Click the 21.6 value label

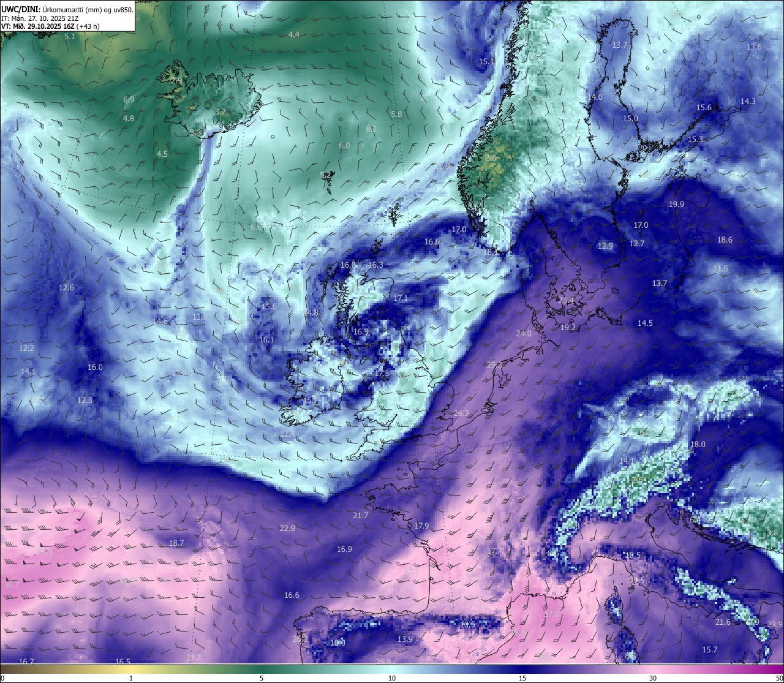click(723, 622)
